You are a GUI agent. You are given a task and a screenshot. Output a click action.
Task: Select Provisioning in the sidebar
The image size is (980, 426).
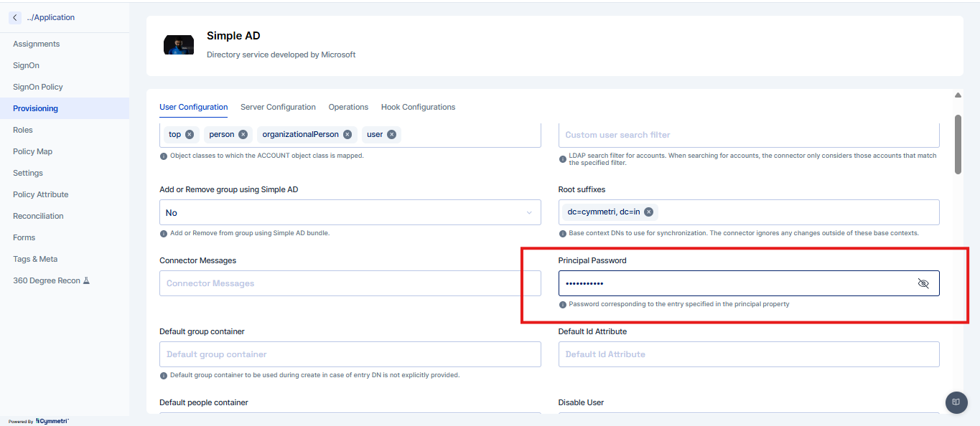click(65, 108)
